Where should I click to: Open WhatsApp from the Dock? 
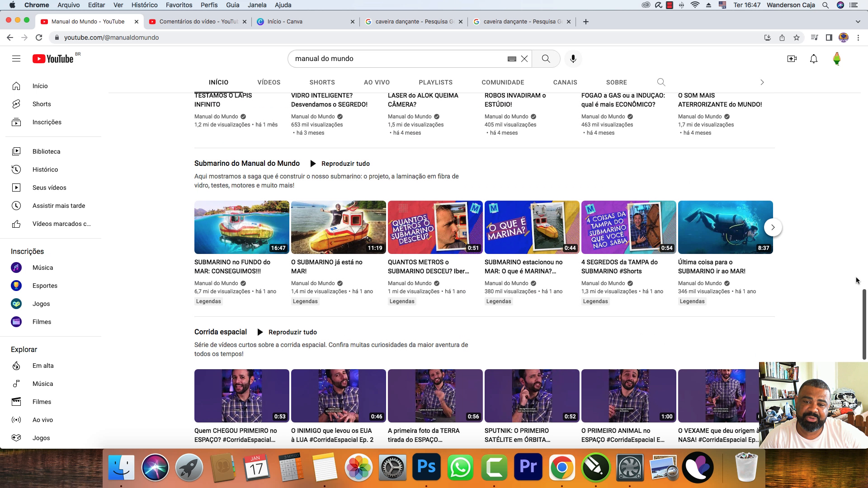[x=461, y=467]
